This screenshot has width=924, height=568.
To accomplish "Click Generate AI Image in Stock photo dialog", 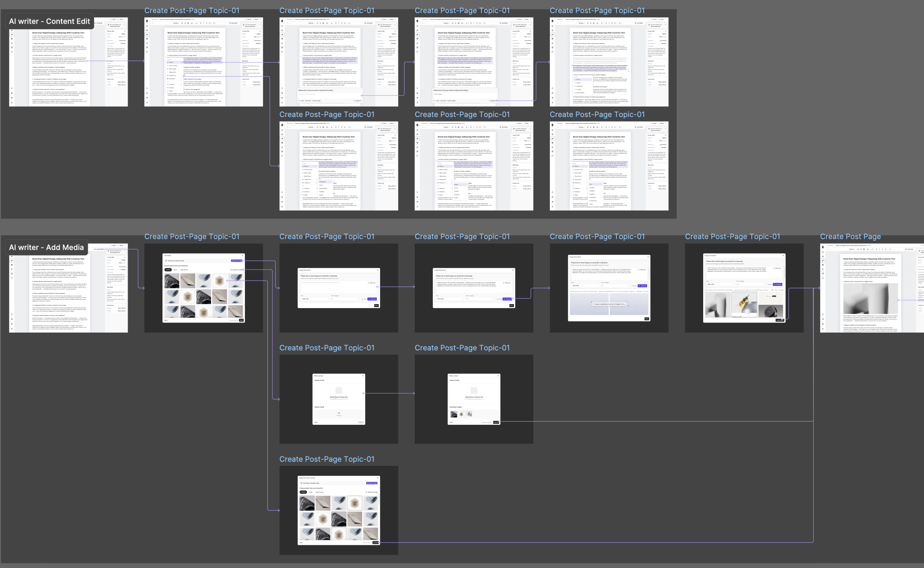I will (x=372, y=484).
